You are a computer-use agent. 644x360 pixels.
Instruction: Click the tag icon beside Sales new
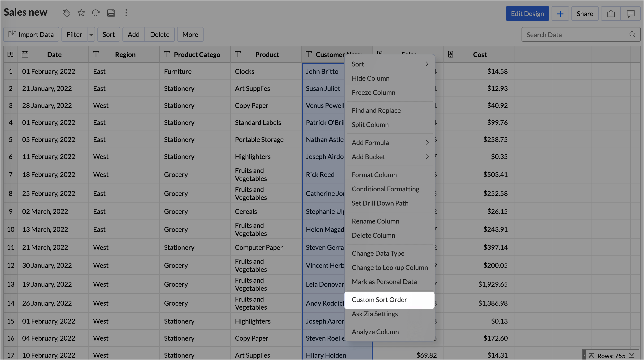pyautogui.click(x=66, y=13)
